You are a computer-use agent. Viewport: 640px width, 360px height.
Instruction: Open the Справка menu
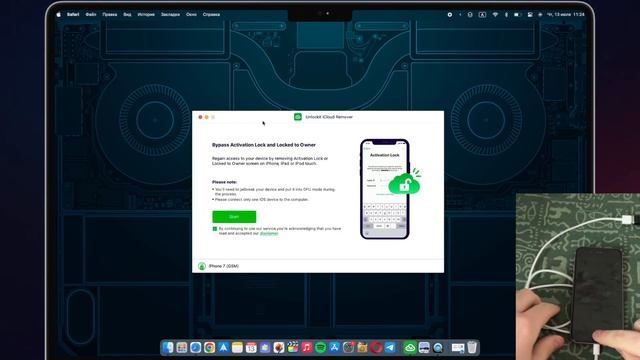(211, 14)
